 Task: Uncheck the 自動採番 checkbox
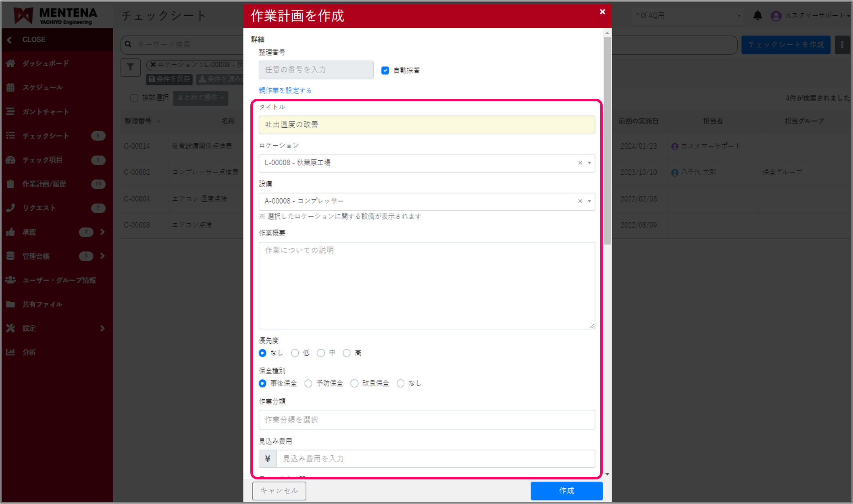[x=385, y=71]
